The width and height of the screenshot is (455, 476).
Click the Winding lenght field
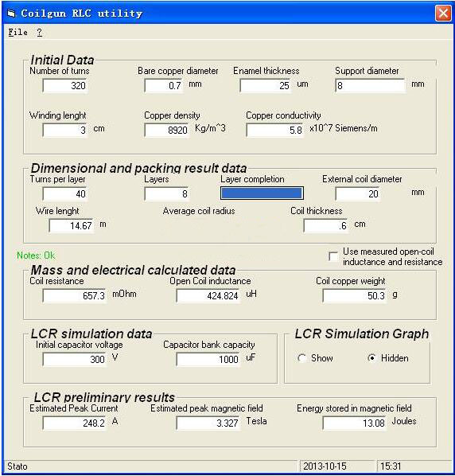click(65, 131)
